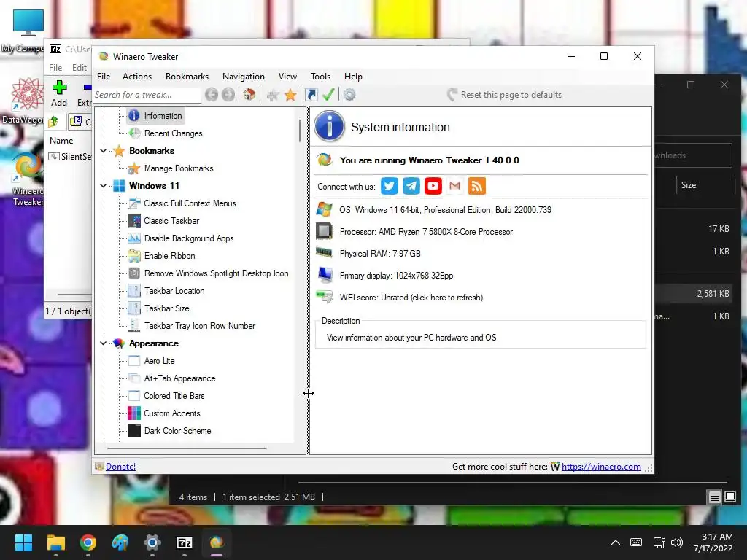Click the Windows logo icon beside OS info
Screen dimensions: 747x560
point(325,209)
